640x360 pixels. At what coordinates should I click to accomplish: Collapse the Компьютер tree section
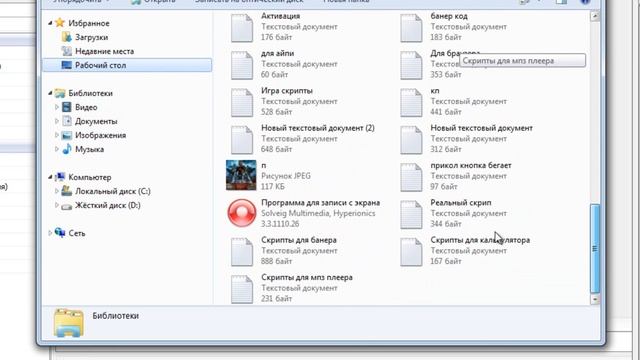coord(50,177)
